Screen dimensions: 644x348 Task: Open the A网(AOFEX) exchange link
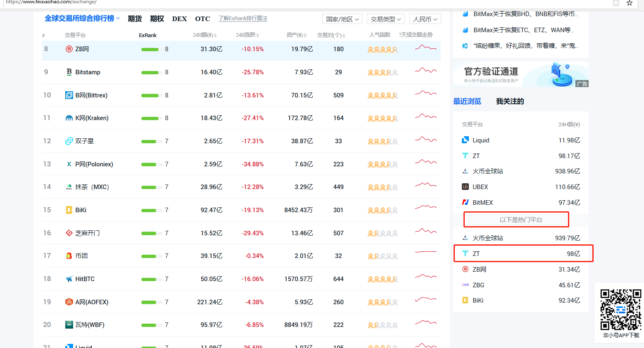coord(92,302)
